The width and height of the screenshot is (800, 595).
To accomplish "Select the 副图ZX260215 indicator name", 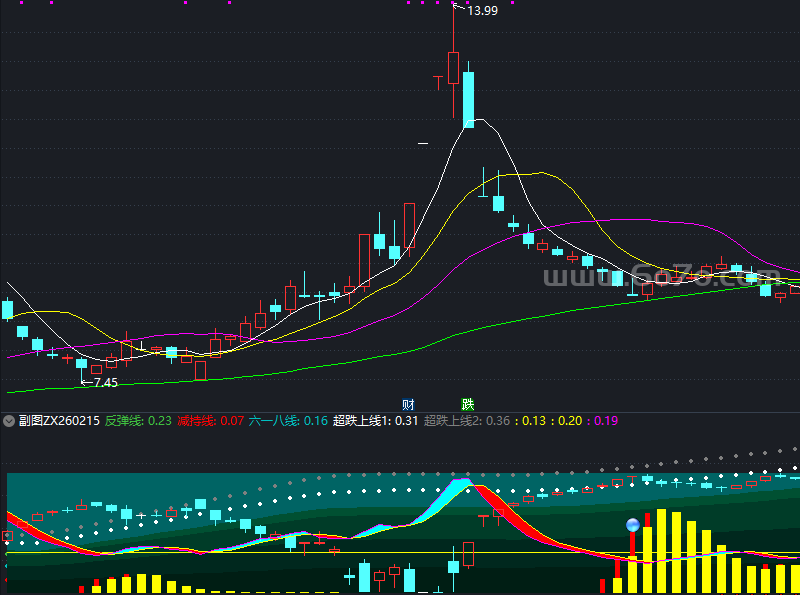I will (57, 421).
